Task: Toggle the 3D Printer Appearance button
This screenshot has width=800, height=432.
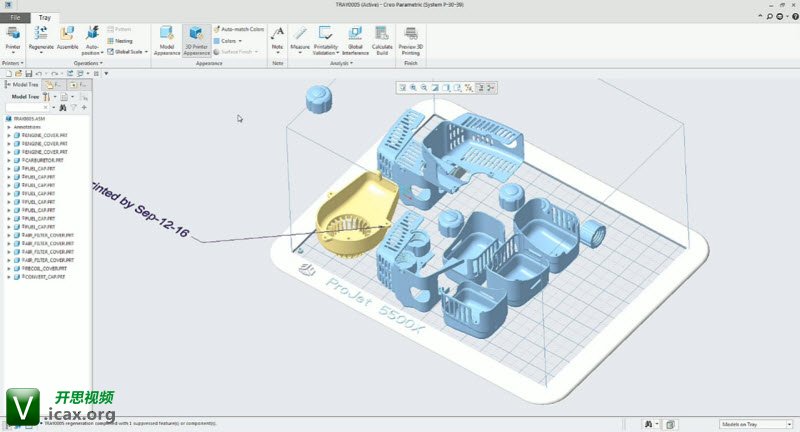Action: (196, 38)
